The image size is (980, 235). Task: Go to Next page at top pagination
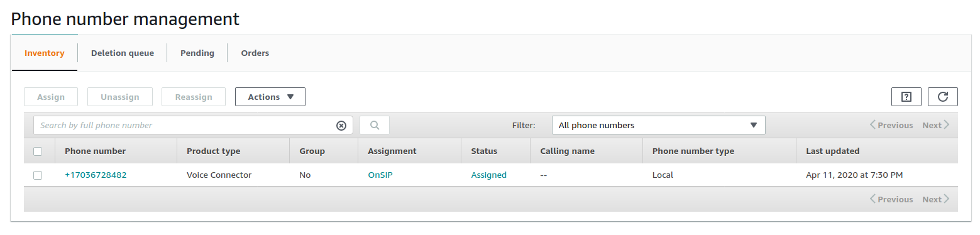pos(935,125)
